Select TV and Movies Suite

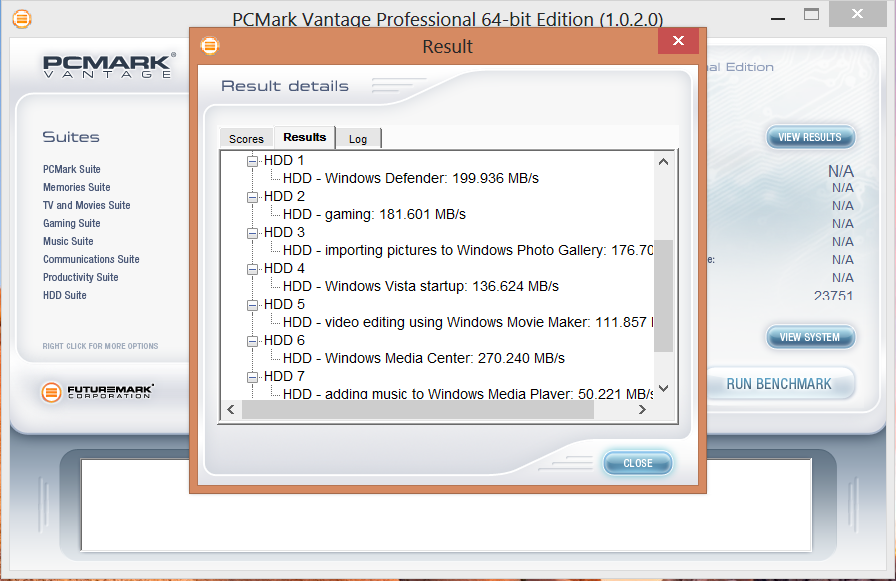(x=87, y=205)
